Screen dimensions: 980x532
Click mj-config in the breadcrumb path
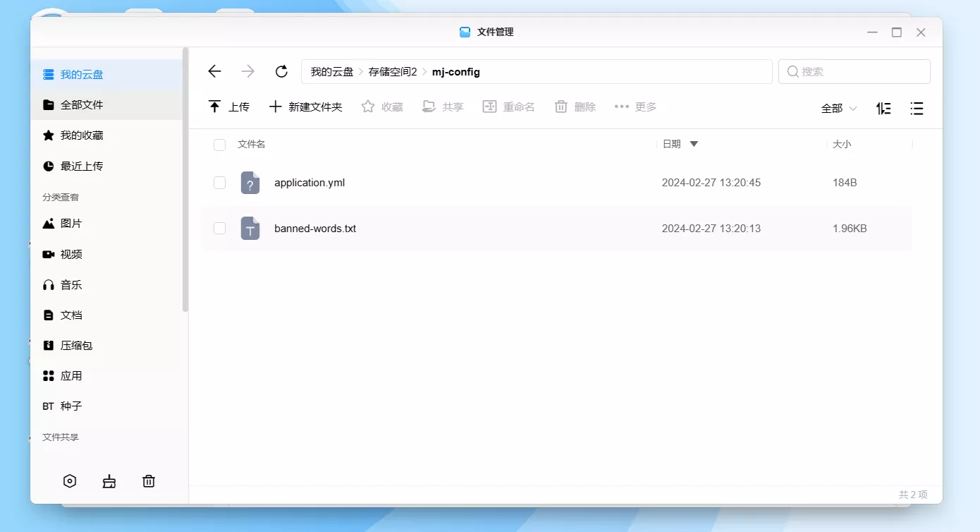click(x=456, y=71)
